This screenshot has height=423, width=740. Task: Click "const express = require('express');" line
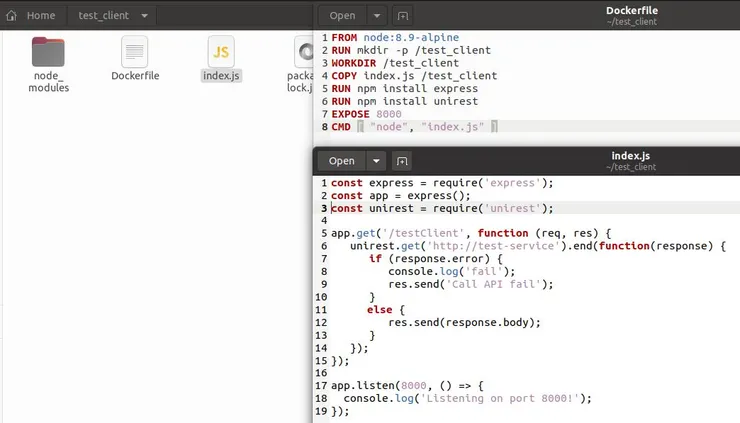(x=442, y=183)
